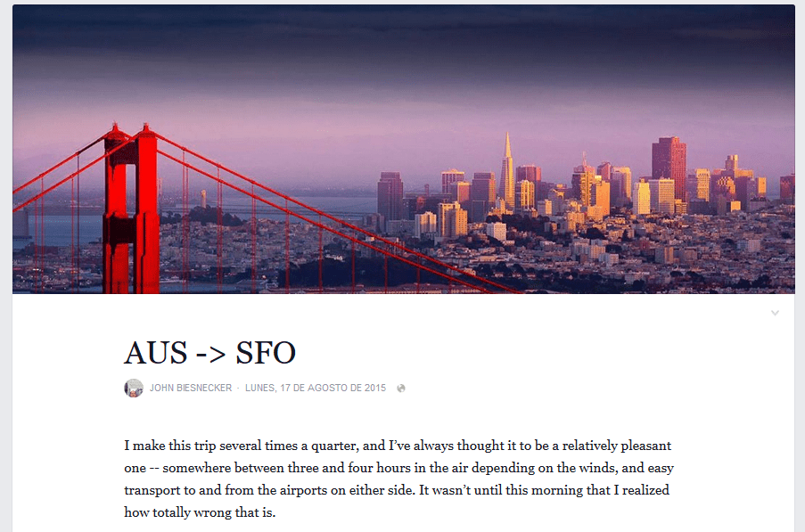Open the date link Lunes, 17 de agosto de 2015
805x532 pixels.
(x=316, y=388)
